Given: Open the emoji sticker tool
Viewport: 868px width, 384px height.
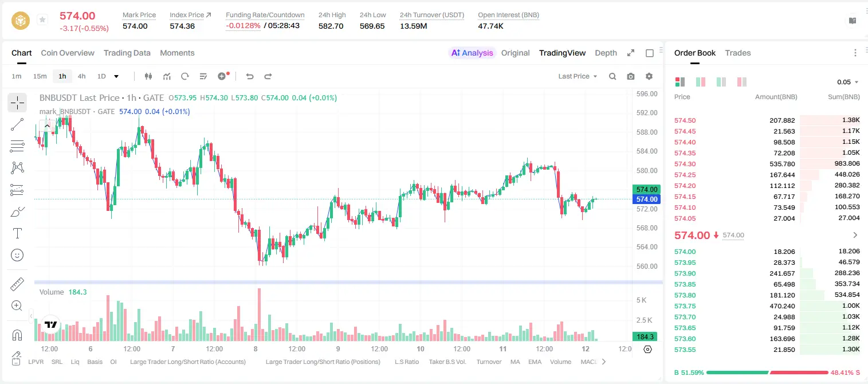Looking at the screenshot, I should (x=17, y=255).
